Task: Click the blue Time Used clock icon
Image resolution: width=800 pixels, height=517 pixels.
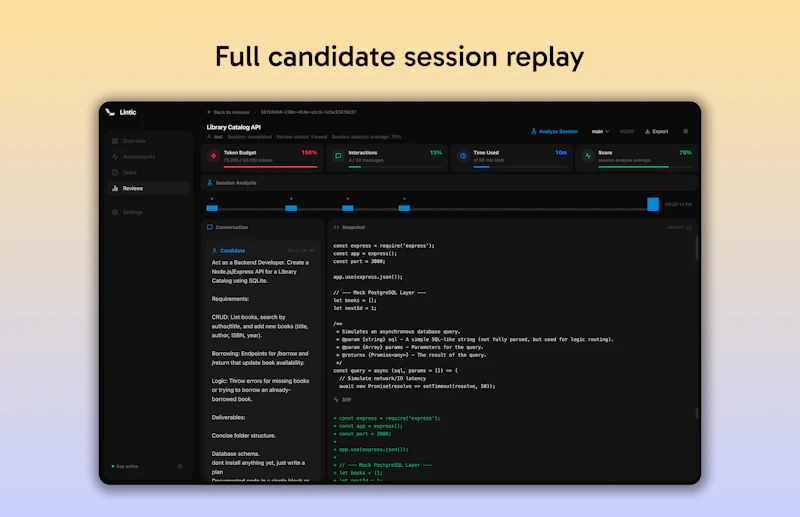Action: point(463,156)
